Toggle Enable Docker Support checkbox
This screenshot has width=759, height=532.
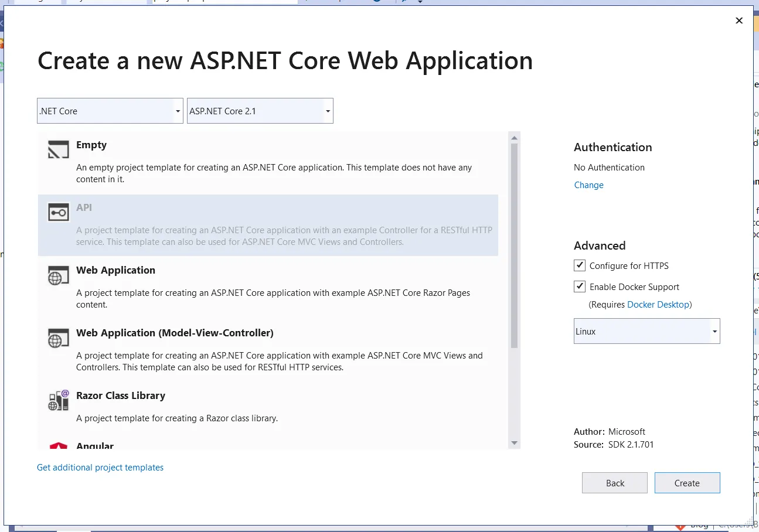click(x=580, y=287)
